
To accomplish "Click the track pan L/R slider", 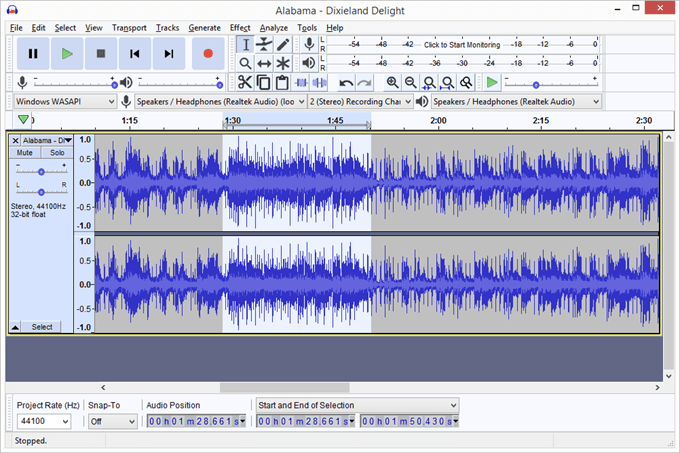I will (x=41, y=190).
